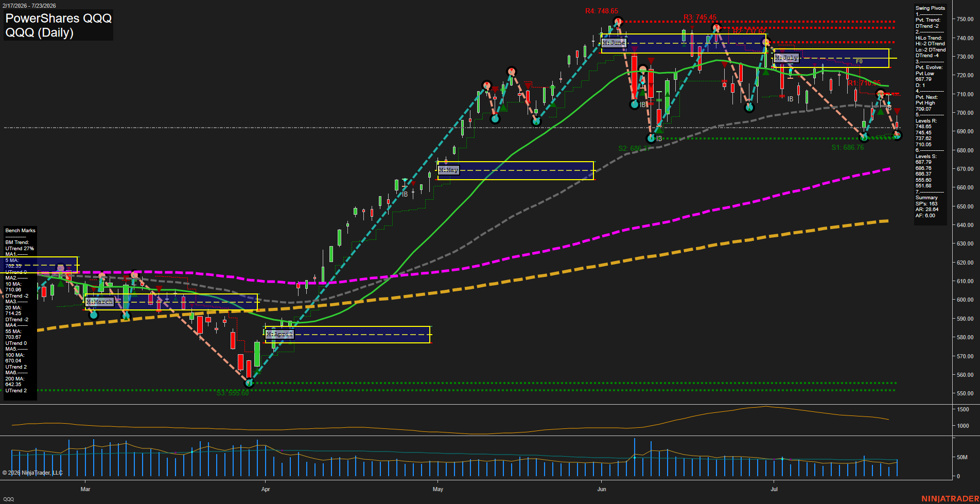
Task: Click the F0 label in July box
Action: click(859, 61)
